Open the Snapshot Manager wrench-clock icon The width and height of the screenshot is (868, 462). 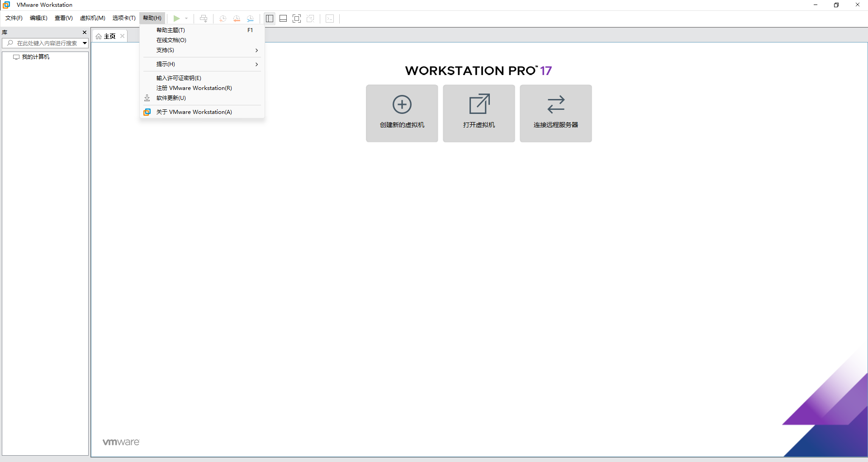(250, 19)
